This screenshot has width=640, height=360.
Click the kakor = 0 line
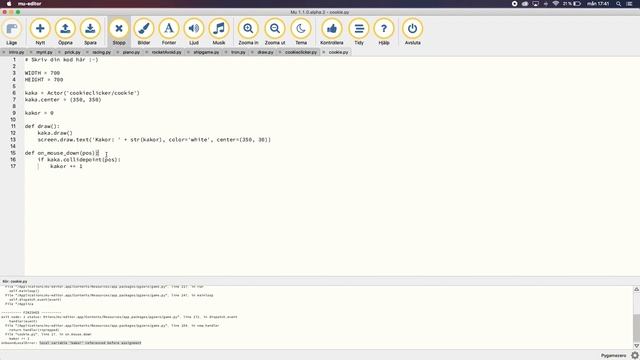pos(39,113)
